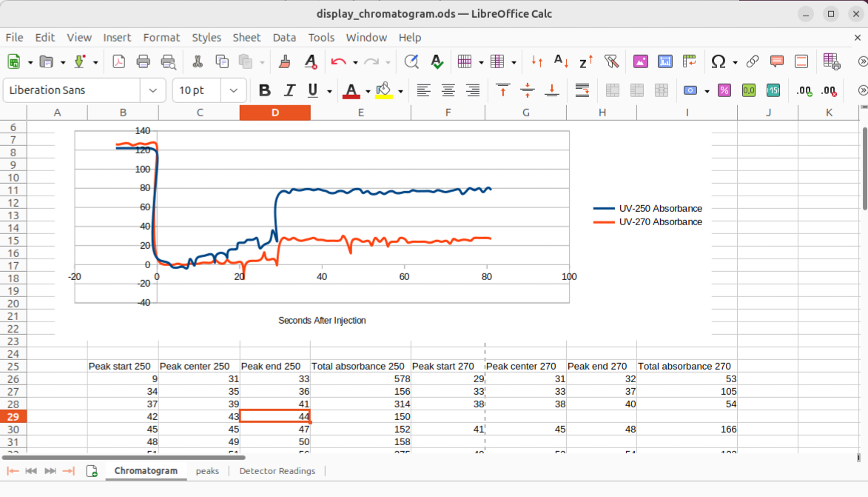Screen dimensions: 868x497
Task: Select column header D
Action: [275, 113]
